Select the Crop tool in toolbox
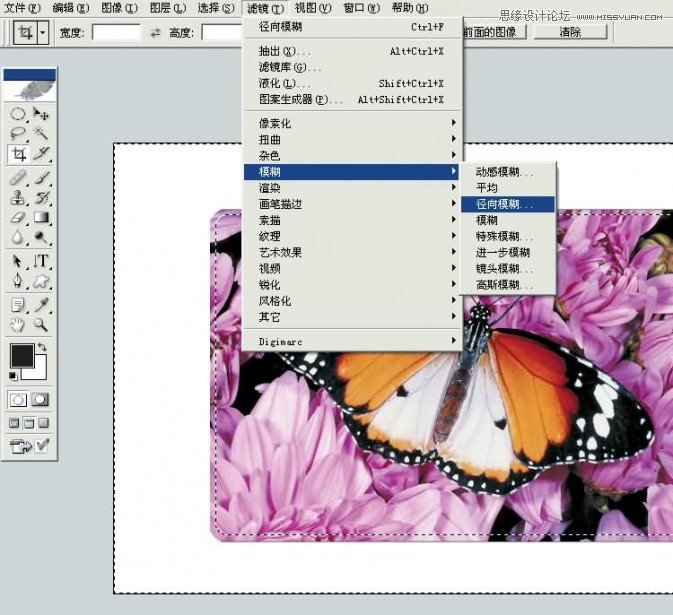The width and height of the screenshot is (673, 615). [x=18, y=154]
